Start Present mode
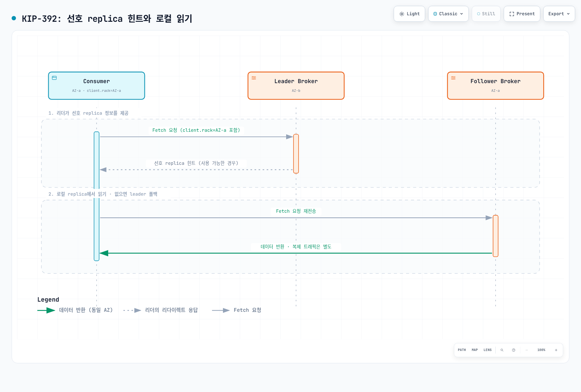 [x=522, y=14]
